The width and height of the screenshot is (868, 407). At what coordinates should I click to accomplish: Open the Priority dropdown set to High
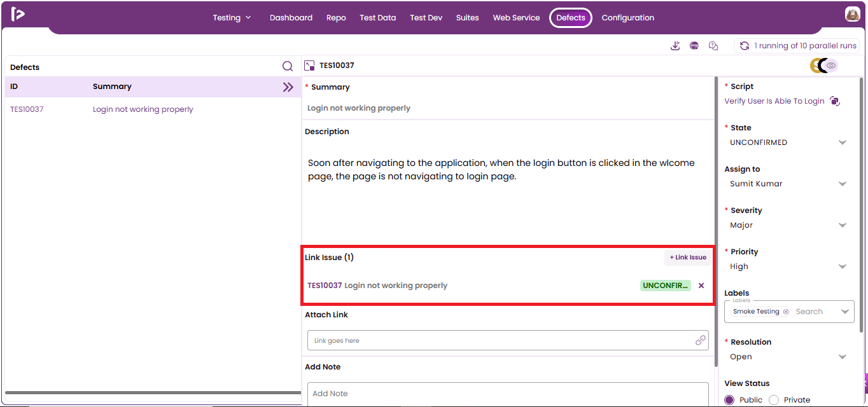coord(789,266)
